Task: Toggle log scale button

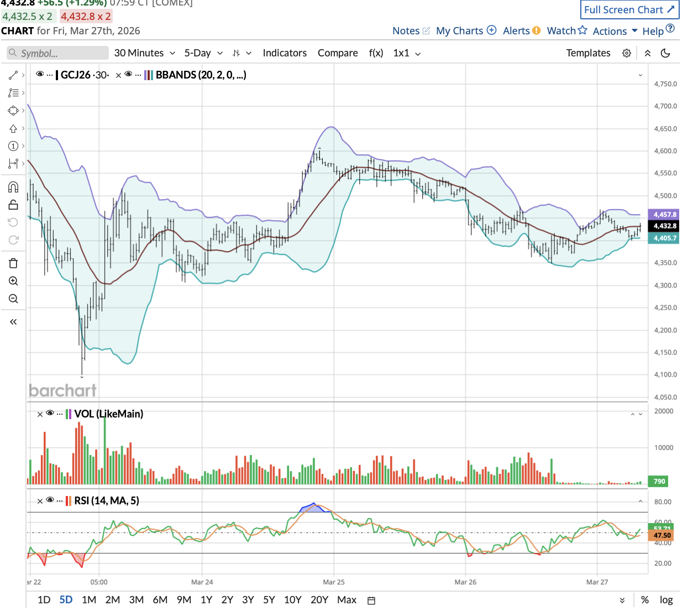Action: coord(666,600)
